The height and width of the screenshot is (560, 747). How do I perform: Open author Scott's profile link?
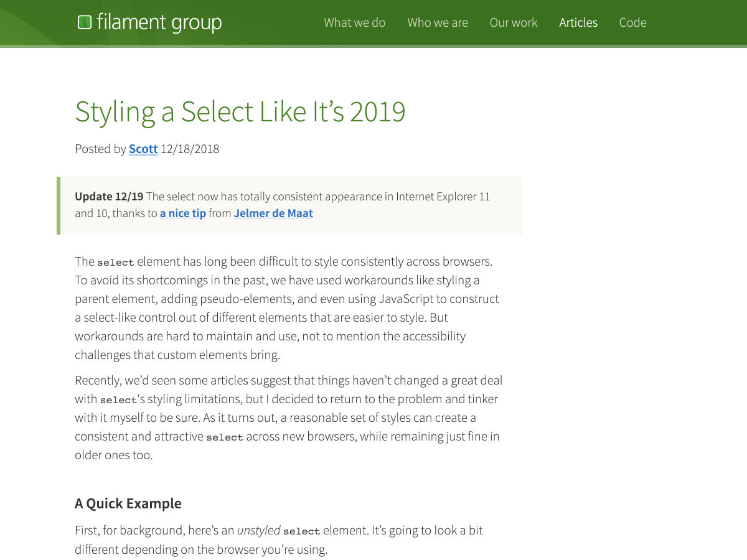[x=143, y=149]
